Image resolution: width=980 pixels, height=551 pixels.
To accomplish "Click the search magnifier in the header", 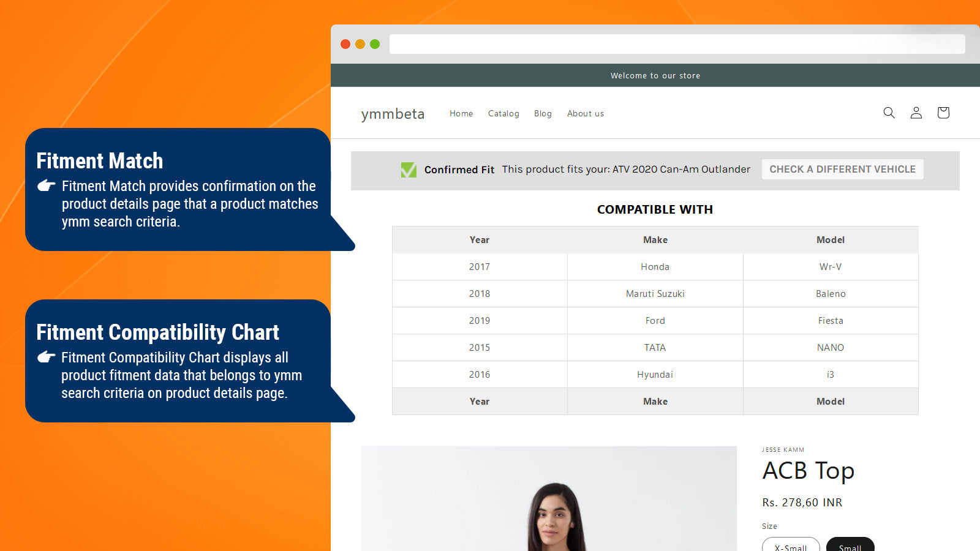I will [x=889, y=113].
